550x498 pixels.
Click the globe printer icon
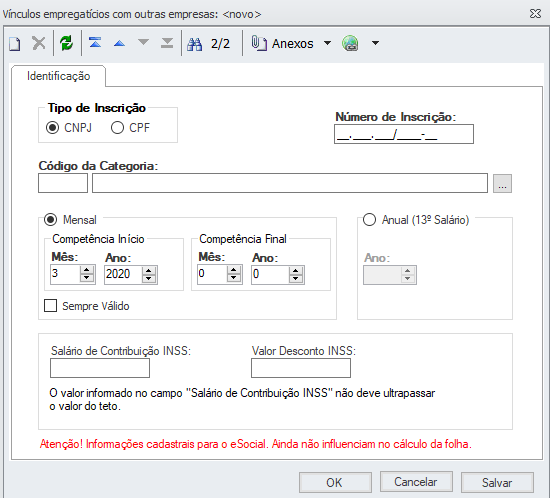click(x=350, y=43)
